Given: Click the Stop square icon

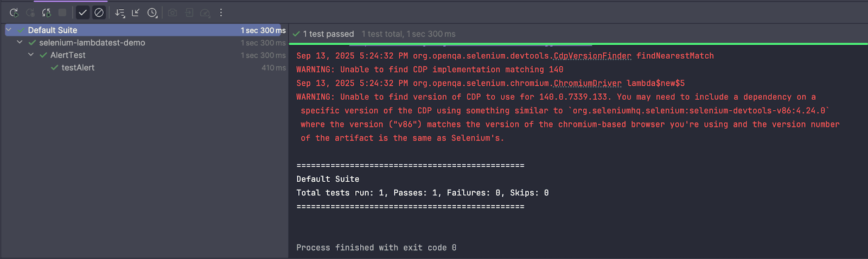Looking at the screenshot, I should [x=62, y=12].
